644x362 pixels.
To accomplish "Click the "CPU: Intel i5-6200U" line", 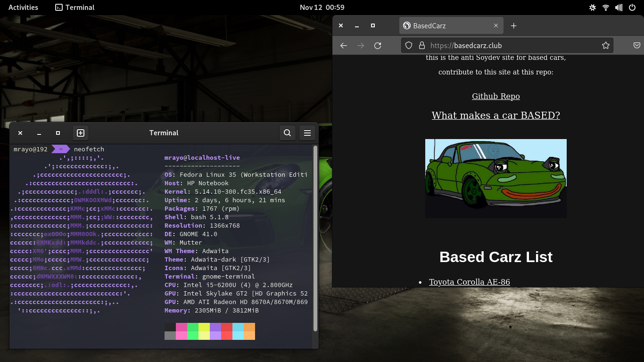I will click(x=229, y=285).
